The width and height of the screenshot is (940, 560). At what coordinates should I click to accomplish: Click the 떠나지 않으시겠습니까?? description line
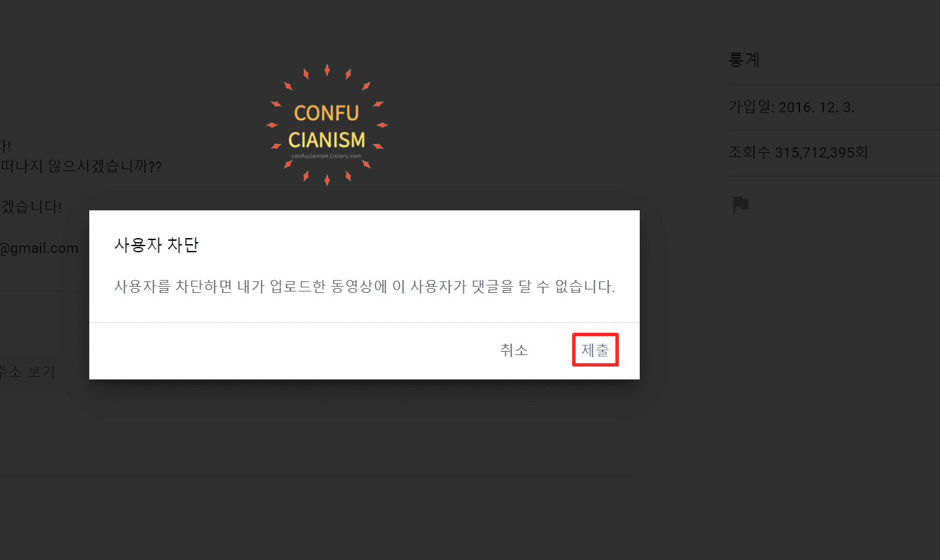[x=82, y=166]
